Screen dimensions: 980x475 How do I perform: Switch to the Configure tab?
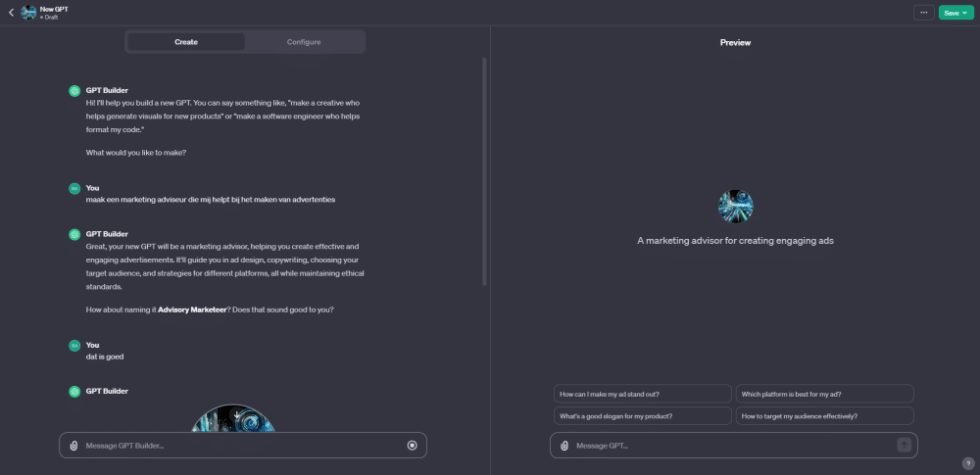click(x=304, y=42)
